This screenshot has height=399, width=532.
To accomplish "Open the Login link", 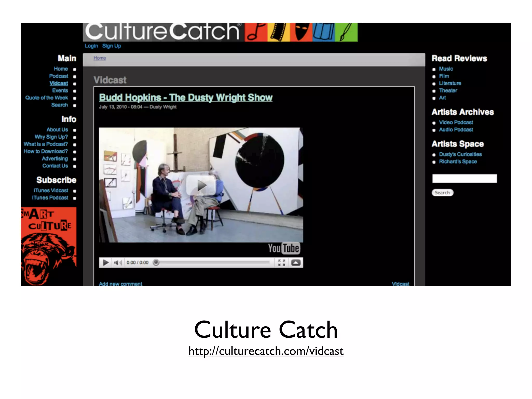I will [x=91, y=46].
